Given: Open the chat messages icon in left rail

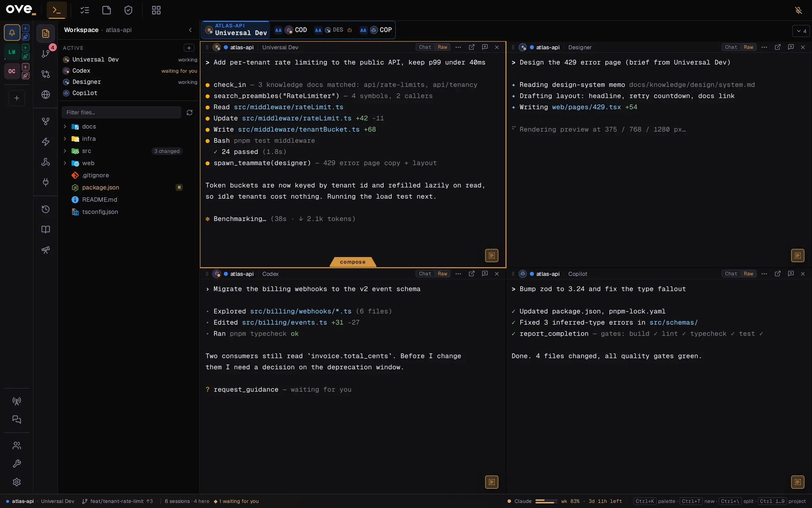Looking at the screenshot, I should (x=17, y=420).
